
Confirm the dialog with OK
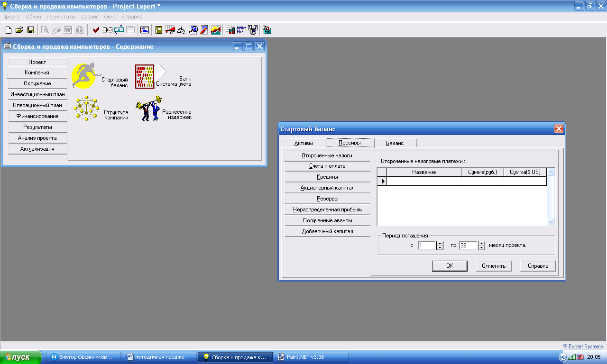point(450,266)
